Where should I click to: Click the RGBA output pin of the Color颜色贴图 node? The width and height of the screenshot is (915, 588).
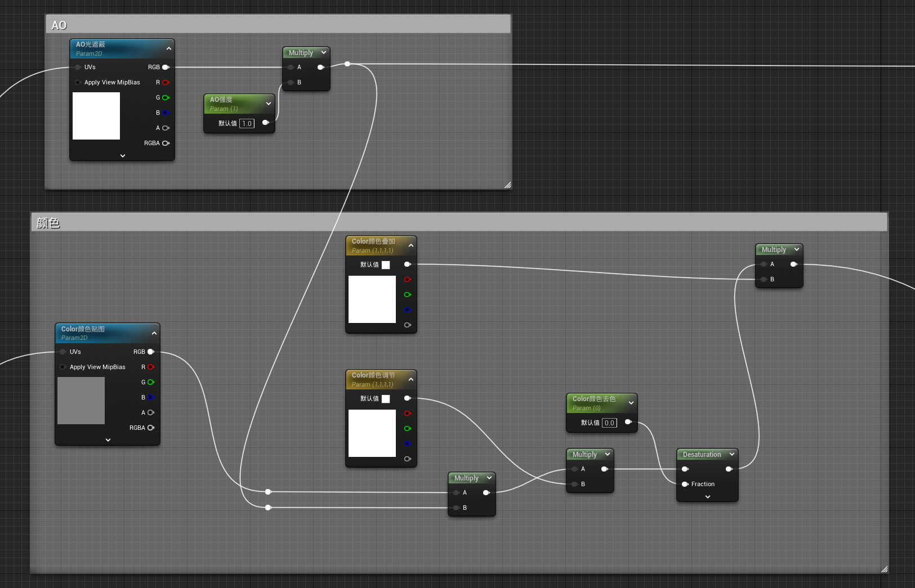tap(151, 428)
